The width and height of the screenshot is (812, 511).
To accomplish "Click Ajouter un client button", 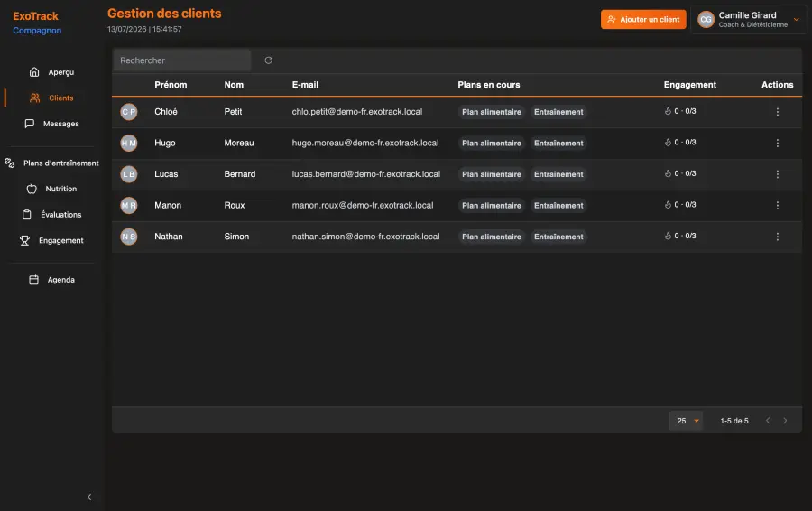I will tap(643, 19).
